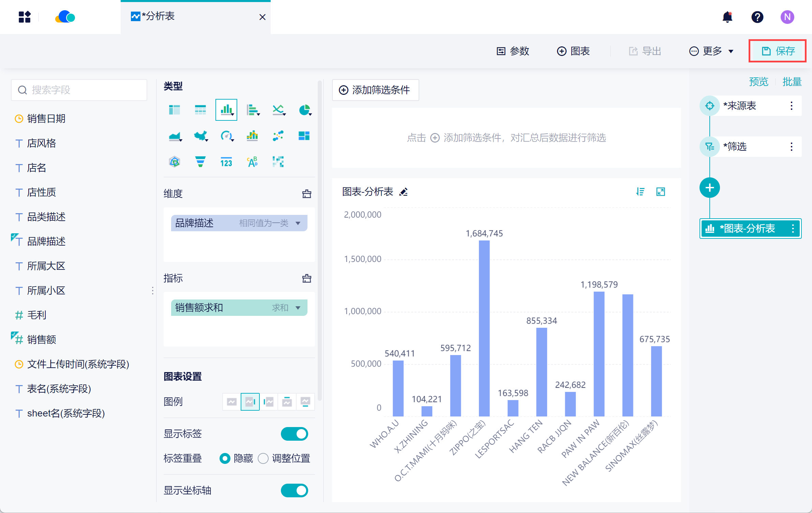Click 添加筛选条件 button
Viewport: 812px width, 513px height.
tap(375, 90)
